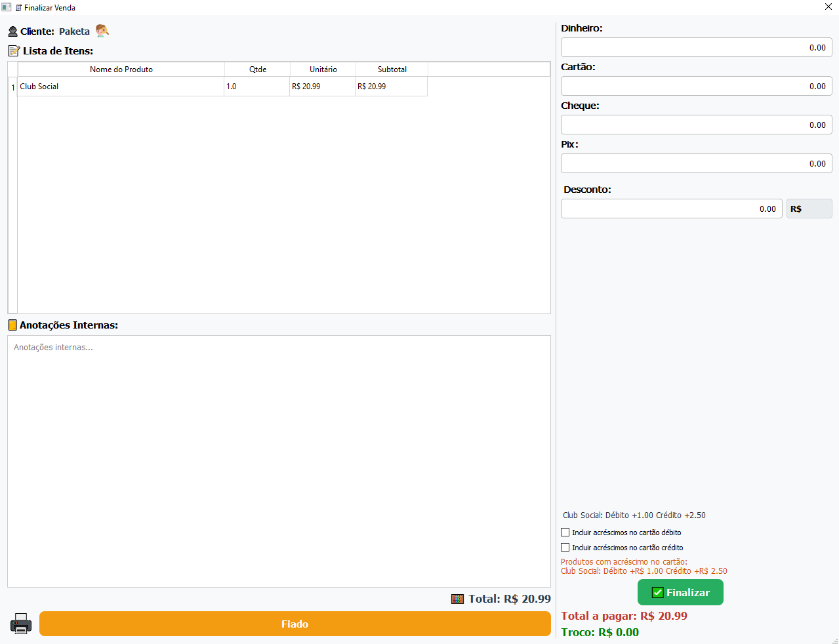Click the item list notepad icon
839x644 pixels.
point(14,50)
